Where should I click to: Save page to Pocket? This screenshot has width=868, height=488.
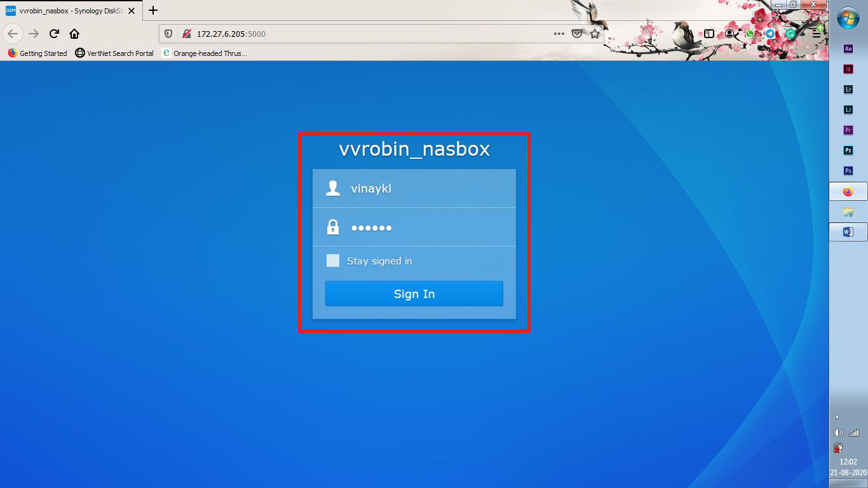[577, 34]
